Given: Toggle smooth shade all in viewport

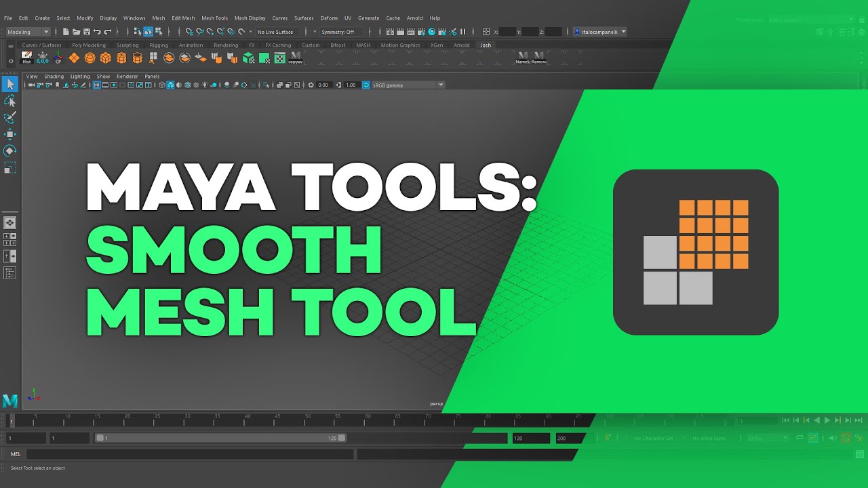Looking at the screenshot, I should pyautogui.click(x=170, y=85).
